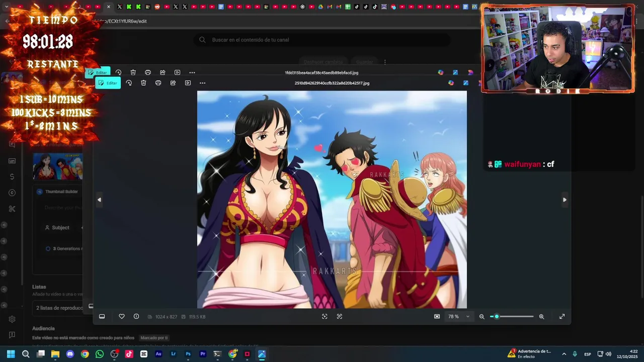
Task: Click the 119.5 KB file size text
Action: (x=196, y=317)
